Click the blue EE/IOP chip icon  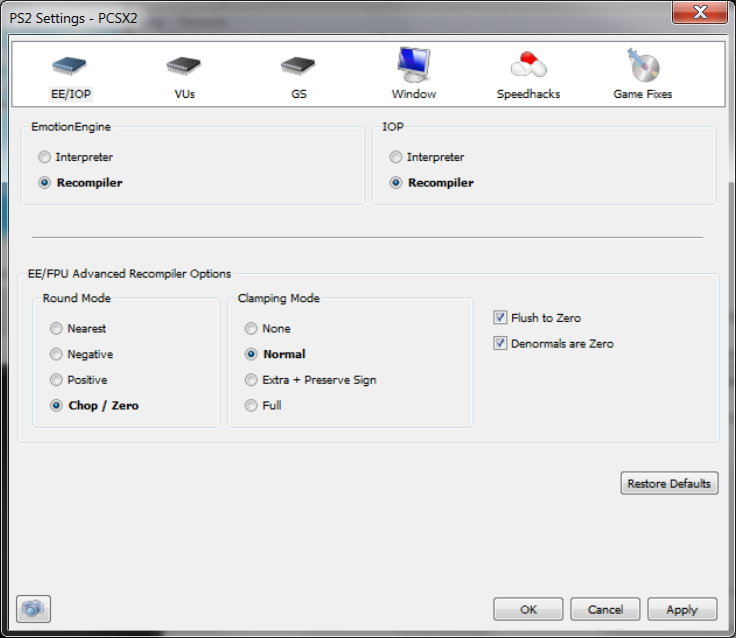click(x=69, y=65)
